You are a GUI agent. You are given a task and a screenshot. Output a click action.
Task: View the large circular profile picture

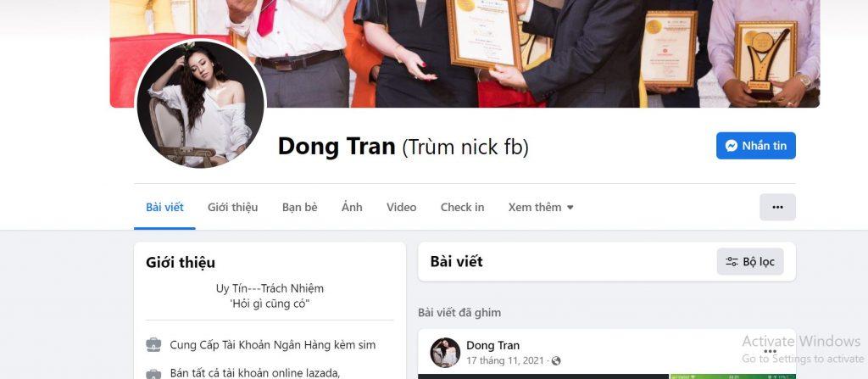click(200, 103)
